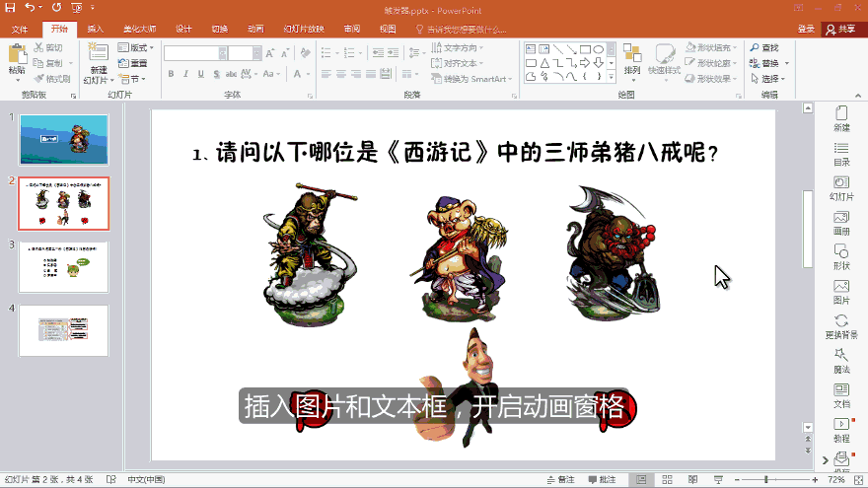The height and width of the screenshot is (488, 868).
Task: Click the Sign in (登录) link
Action: point(806,29)
